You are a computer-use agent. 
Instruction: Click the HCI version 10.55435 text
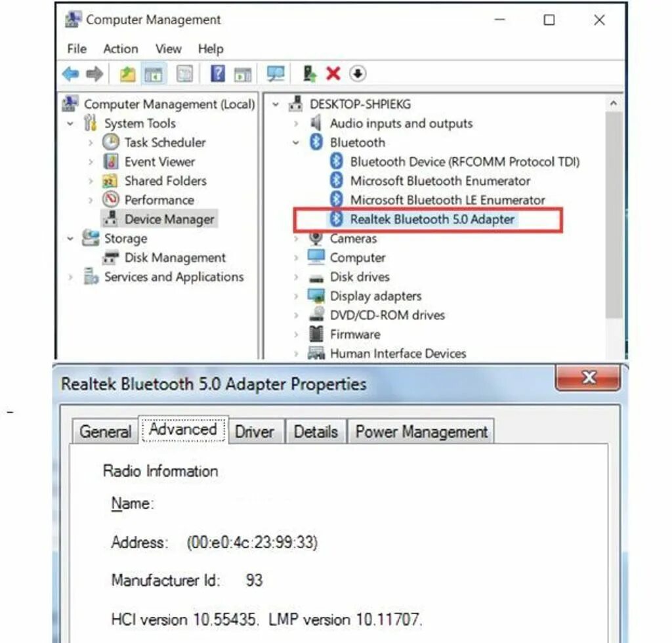(x=184, y=619)
